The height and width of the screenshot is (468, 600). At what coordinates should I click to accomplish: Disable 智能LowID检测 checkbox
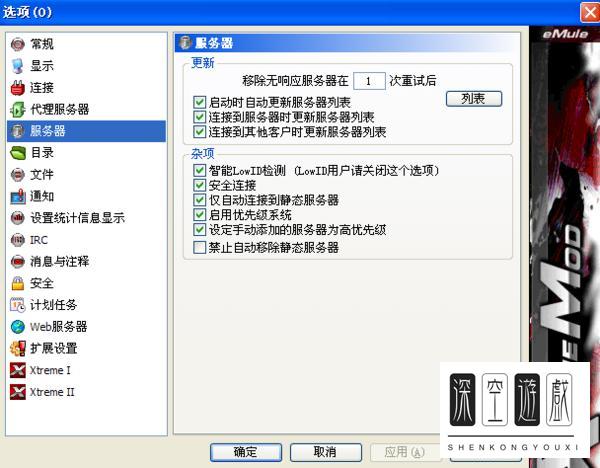[199, 170]
